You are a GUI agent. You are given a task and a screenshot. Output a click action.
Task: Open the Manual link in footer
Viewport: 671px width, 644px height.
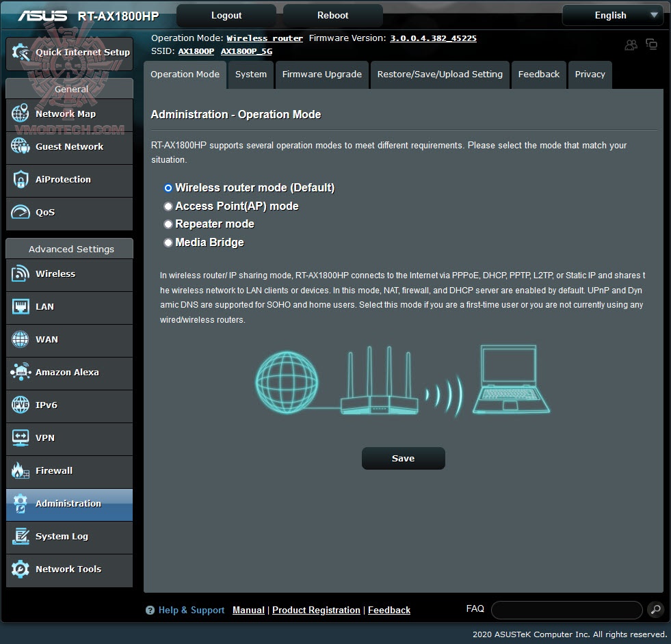(x=248, y=611)
